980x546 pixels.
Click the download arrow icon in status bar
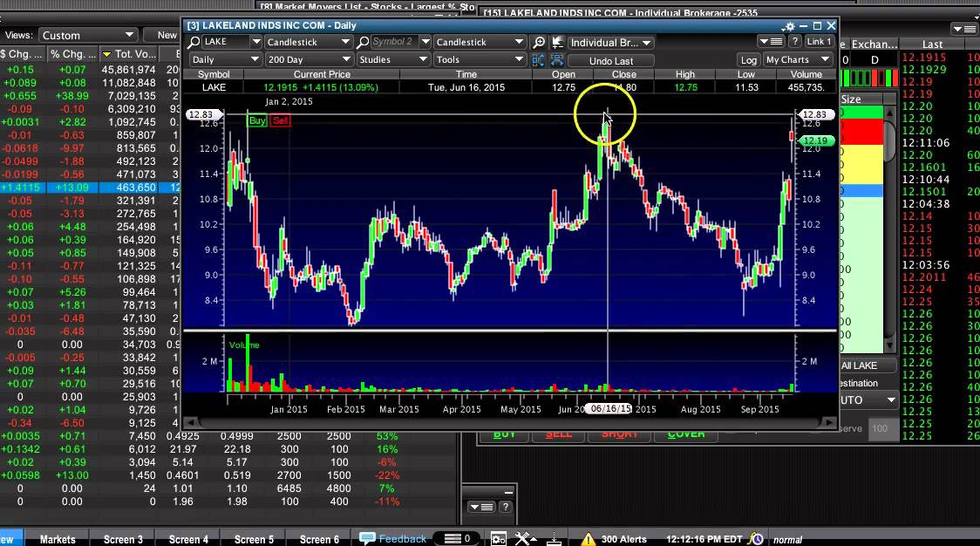554,538
